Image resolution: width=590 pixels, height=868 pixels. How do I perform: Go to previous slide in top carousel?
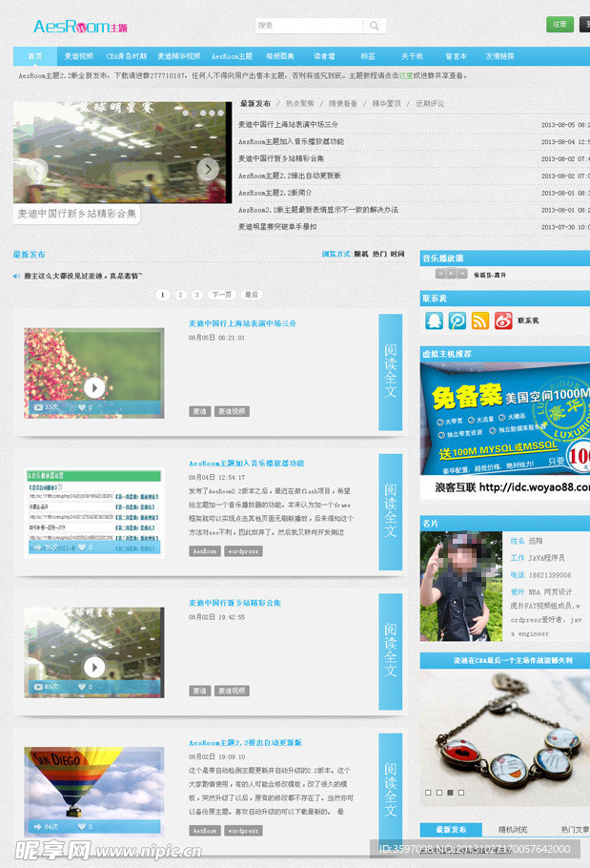pos(37,169)
